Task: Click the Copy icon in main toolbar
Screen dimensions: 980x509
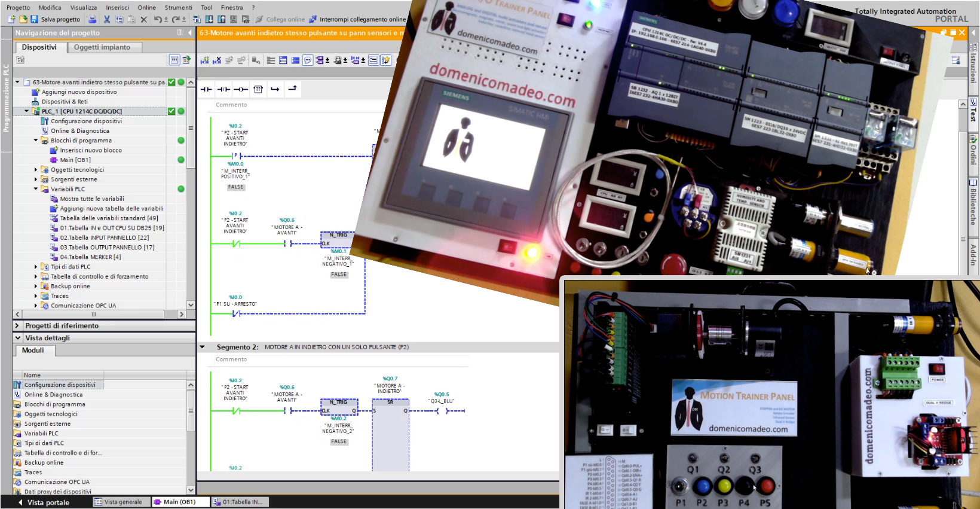Action: click(x=119, y=19)
